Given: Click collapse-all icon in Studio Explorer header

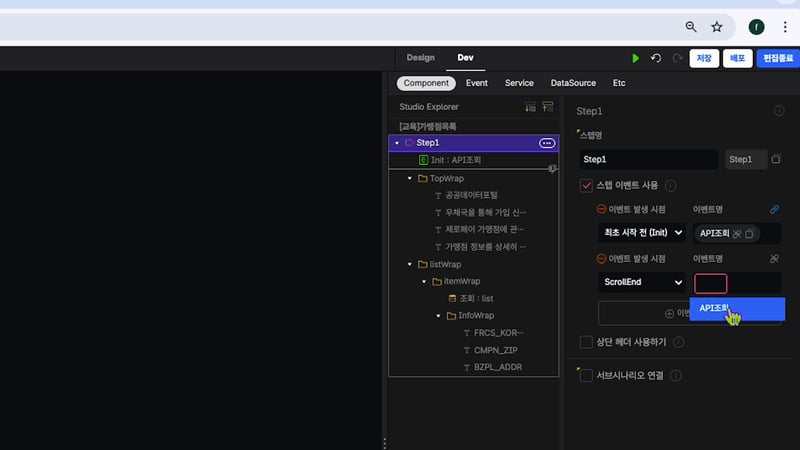Looking at the screenshot, I should (547, 107).
